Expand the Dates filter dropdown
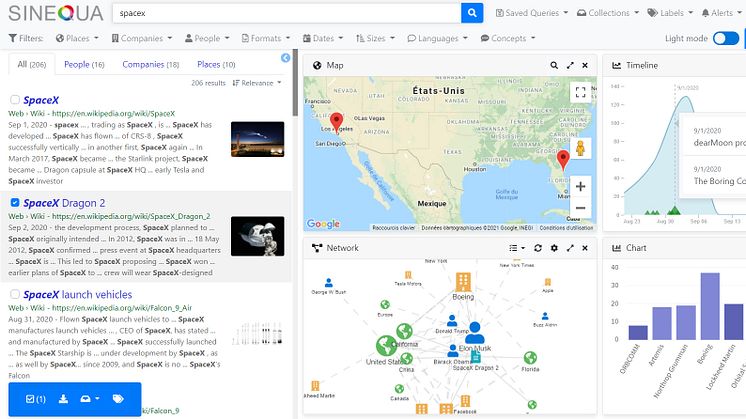Viewport: 746px width, 419px height. pos(323,38)
